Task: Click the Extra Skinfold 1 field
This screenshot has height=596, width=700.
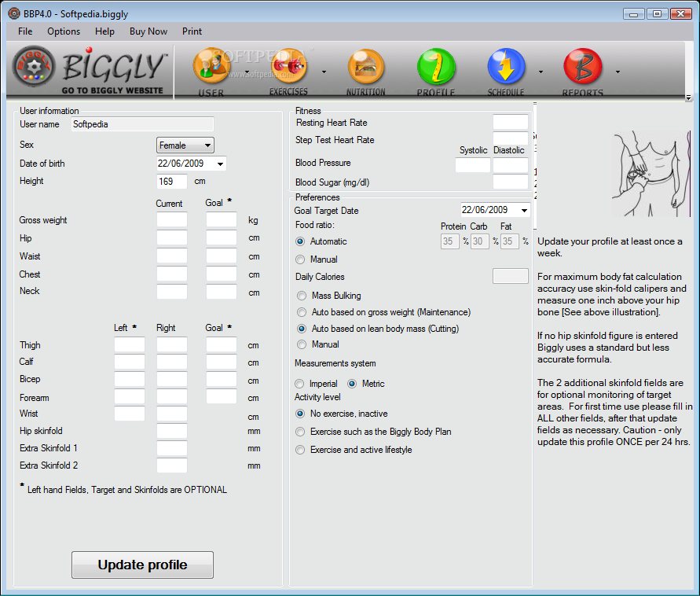Action: pyautogui.click(x=172, y=448)
